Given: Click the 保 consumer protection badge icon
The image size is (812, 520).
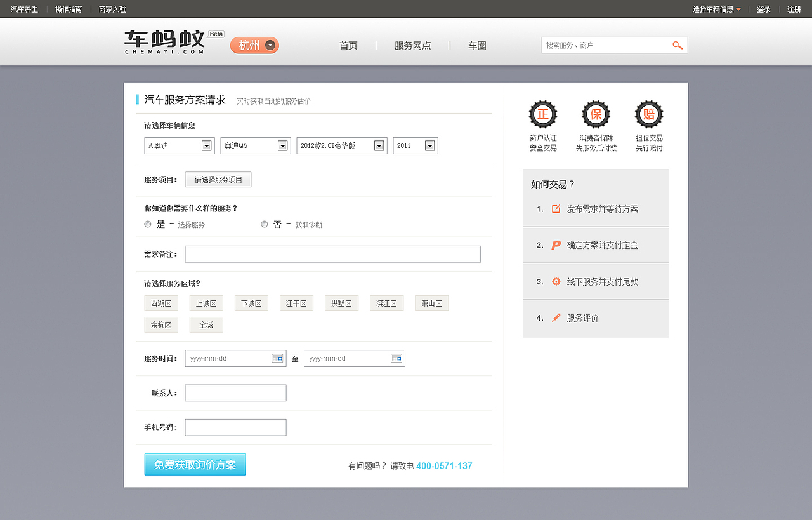Looking at the screenshot, I should [596, 113].
